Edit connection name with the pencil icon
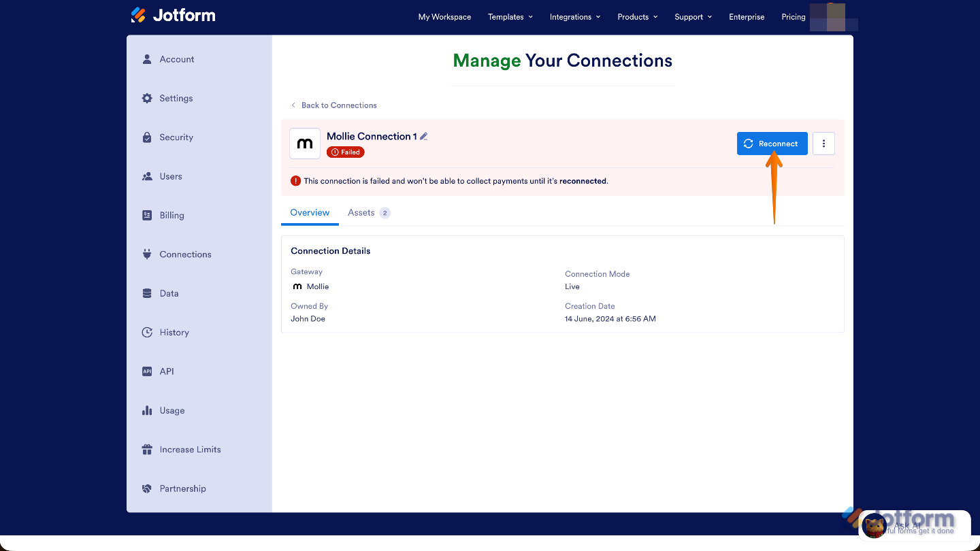Screen dimensions: 980x551 [424, 136]
